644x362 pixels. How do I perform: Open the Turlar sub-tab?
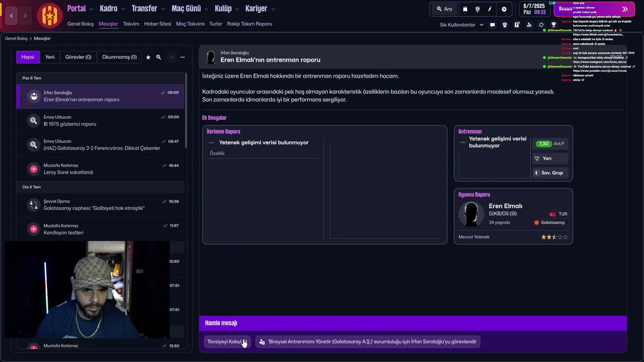[216, 24]
